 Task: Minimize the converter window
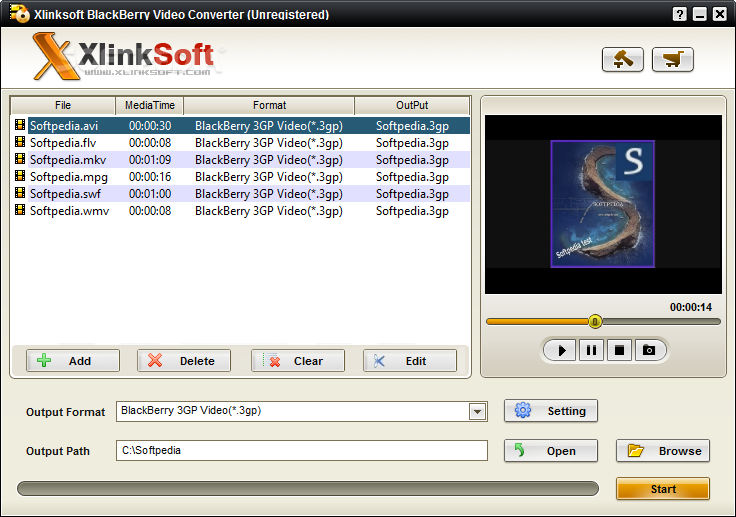click(699, 14)
